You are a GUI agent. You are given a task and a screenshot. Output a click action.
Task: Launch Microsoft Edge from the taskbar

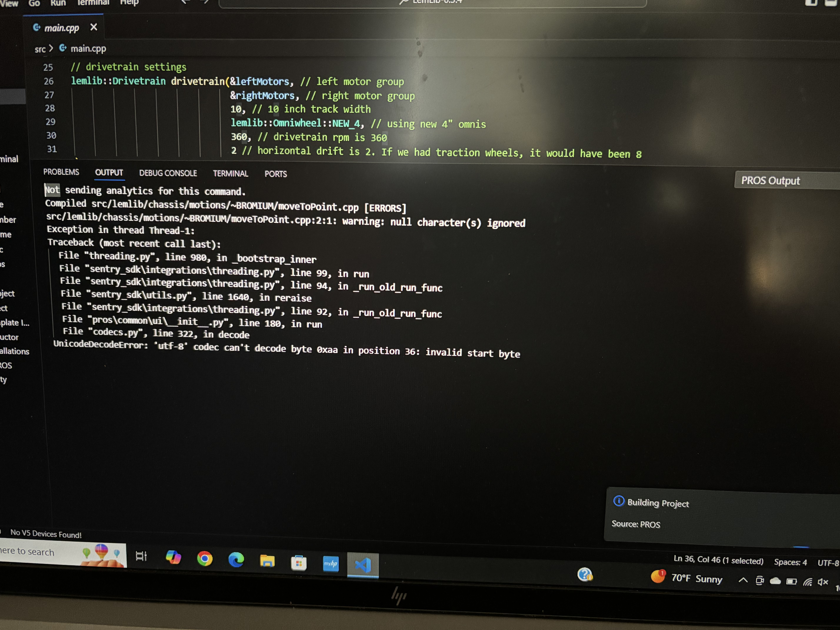tap(236, 559)
